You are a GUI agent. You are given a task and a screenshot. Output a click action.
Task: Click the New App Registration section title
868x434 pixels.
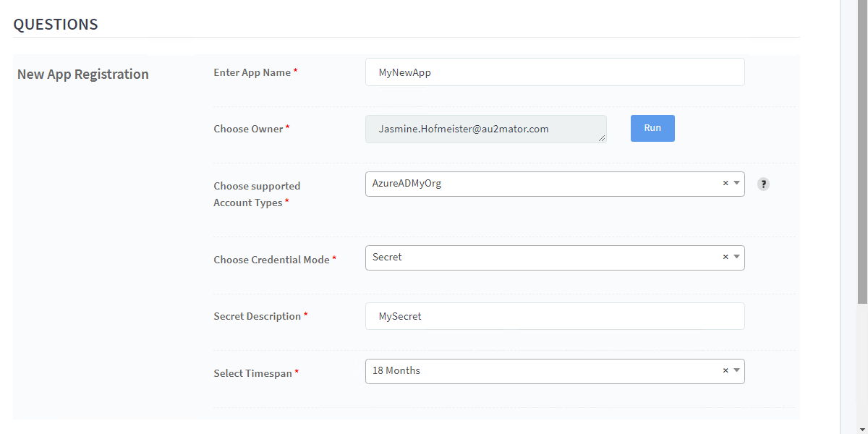[83, 75]
